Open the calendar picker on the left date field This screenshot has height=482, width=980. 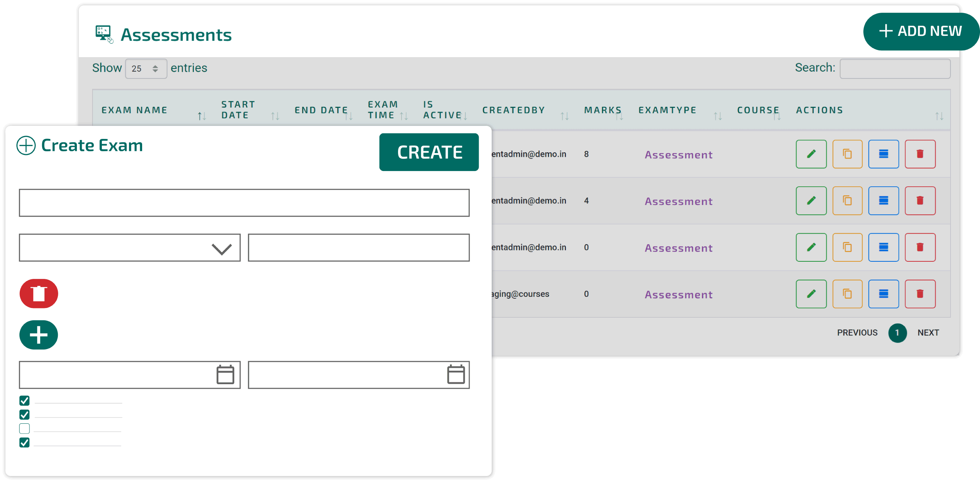(225, 374)
